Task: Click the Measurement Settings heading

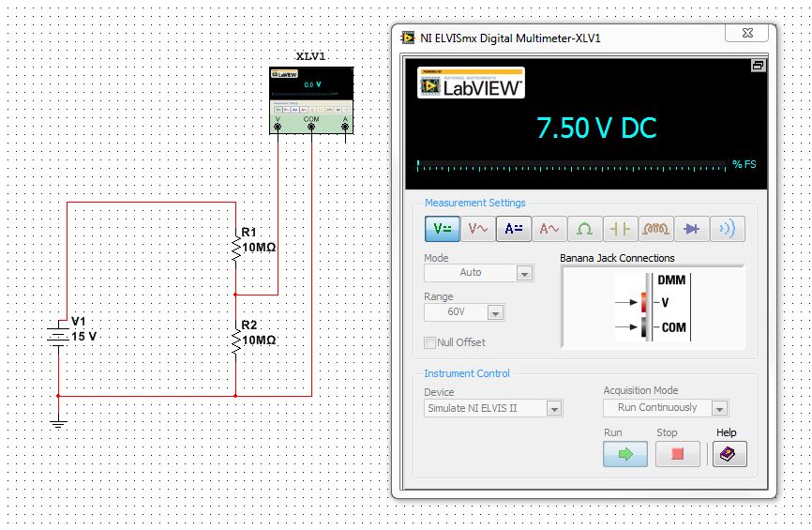Action: pos(474,203)
